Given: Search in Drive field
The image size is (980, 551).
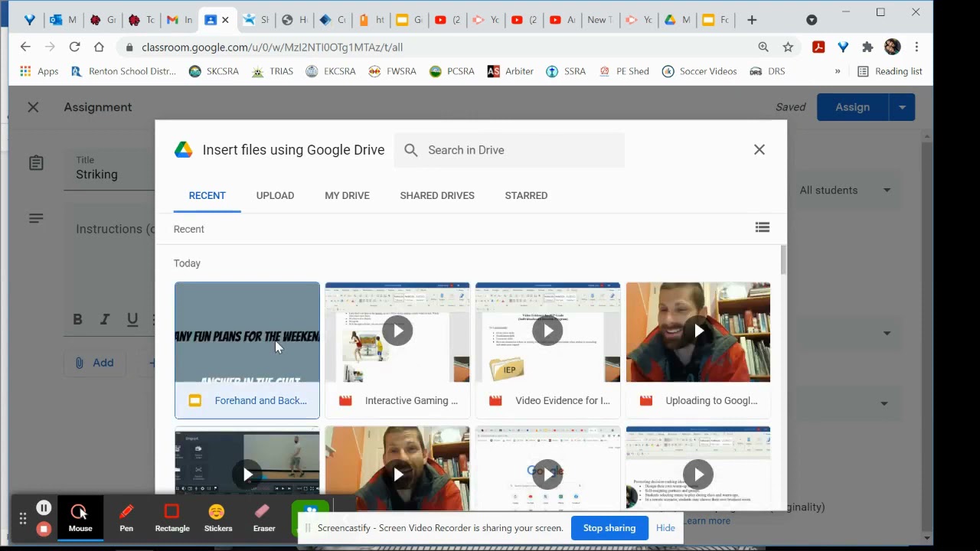Looking at the screenshot, I should [509, 150].
